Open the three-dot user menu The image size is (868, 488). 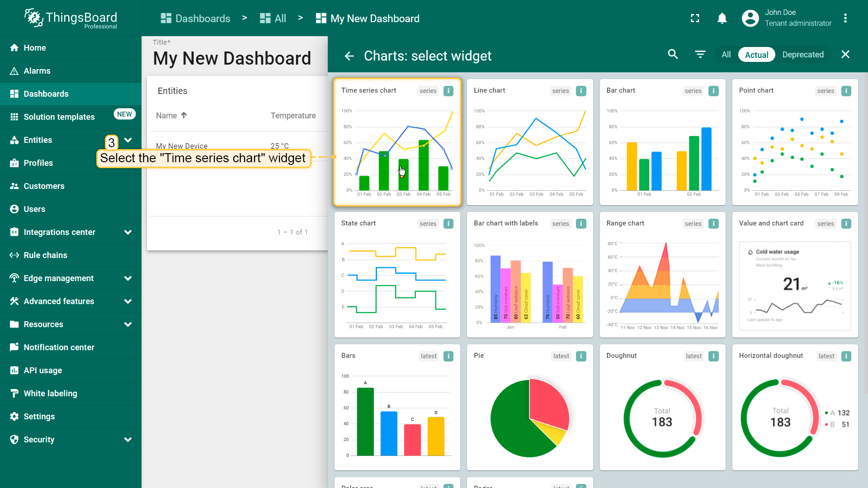(x=845, y=19)
